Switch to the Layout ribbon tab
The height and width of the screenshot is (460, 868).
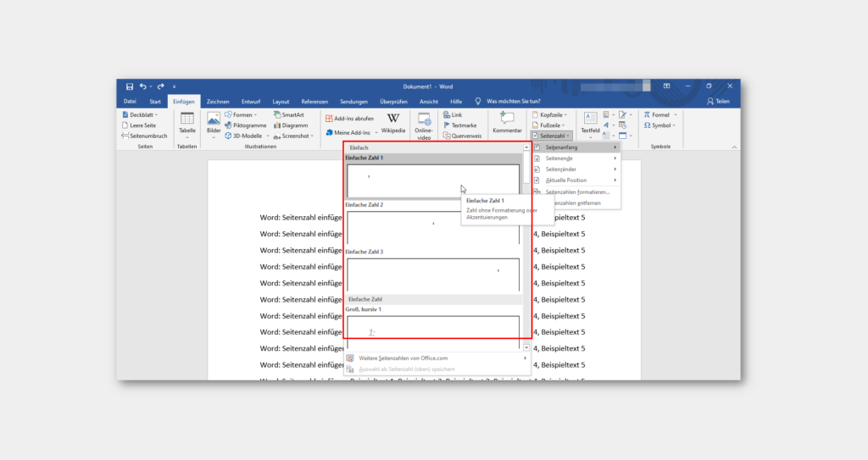(281, 102)
